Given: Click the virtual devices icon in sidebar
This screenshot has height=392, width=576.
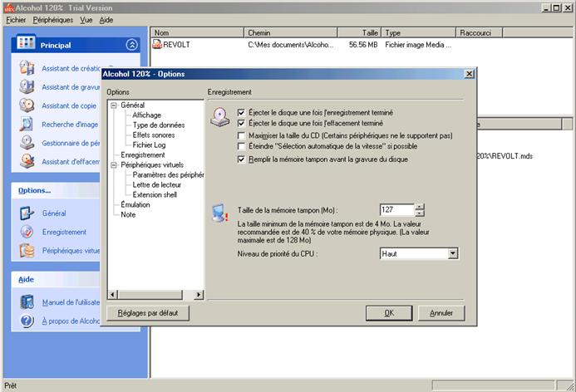Looking at the screenshot, I should coord(27,250).
